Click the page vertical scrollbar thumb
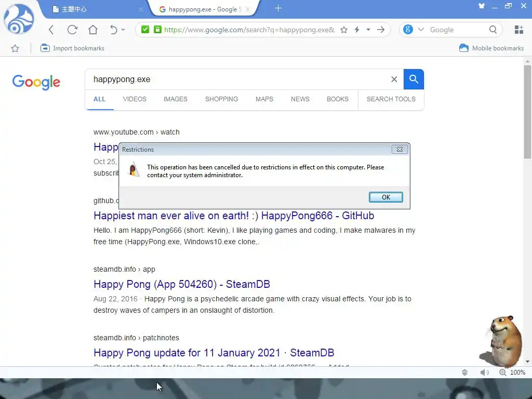Screen dimensions: 532x399 (x=527, y=112)
